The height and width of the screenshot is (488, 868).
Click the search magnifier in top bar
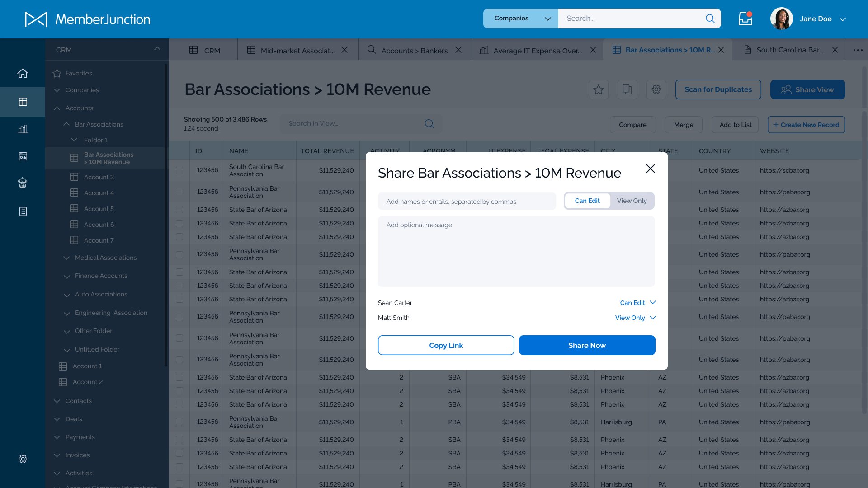click(710, 19)
